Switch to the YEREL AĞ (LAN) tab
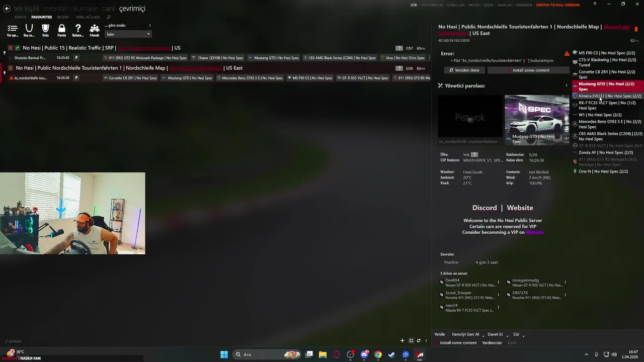 point(88,17)
